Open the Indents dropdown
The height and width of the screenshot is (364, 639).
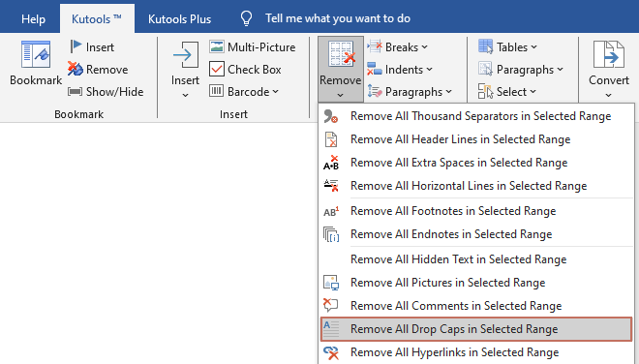[399, 70]
